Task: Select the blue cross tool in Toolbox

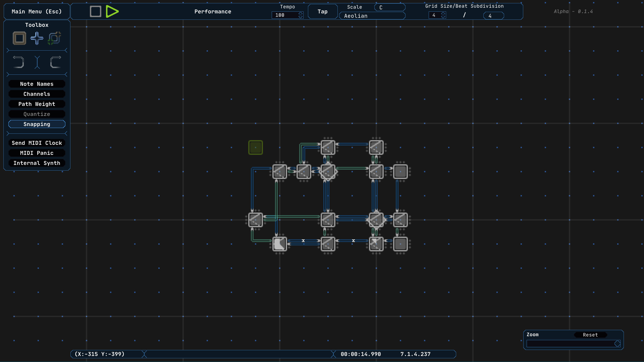Action: click(37, 38)
